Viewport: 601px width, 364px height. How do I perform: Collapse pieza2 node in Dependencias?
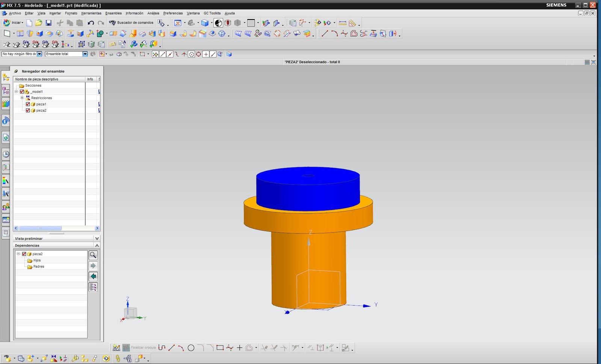(x=18, y=254)
